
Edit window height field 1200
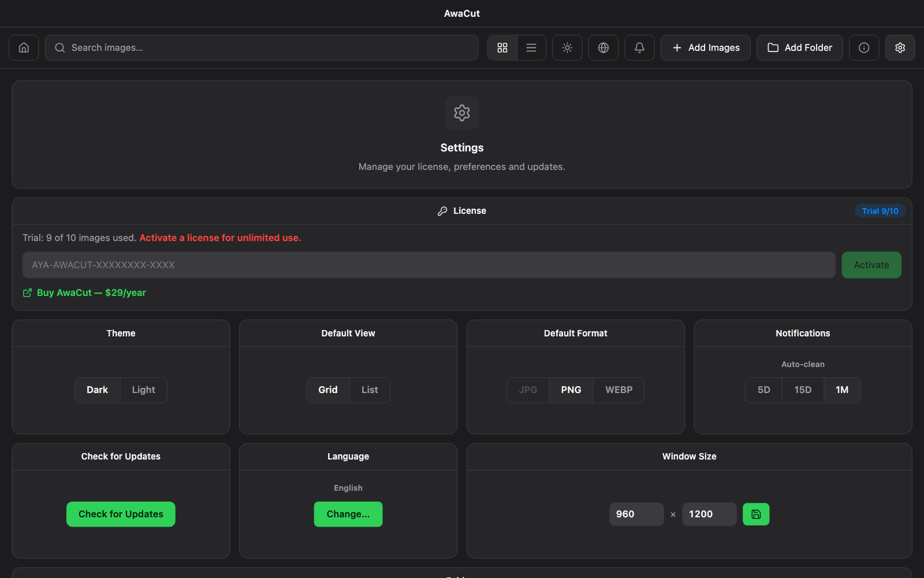(x=709, y=514)
